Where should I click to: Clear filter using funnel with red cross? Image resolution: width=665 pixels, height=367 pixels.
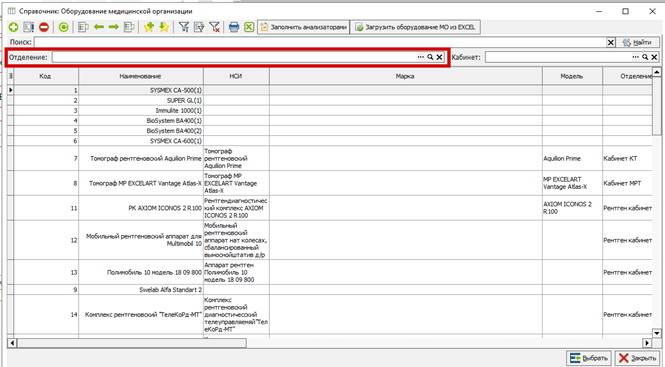coord(215,28)
